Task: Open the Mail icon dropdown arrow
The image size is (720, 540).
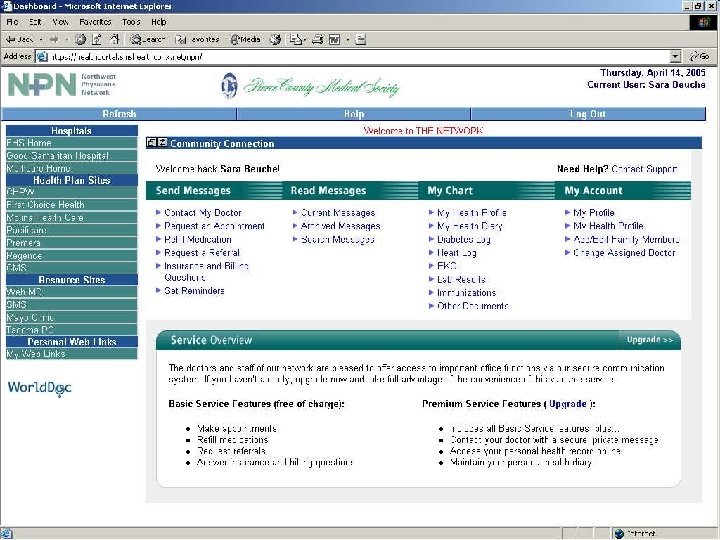Action: coord(304,40)
